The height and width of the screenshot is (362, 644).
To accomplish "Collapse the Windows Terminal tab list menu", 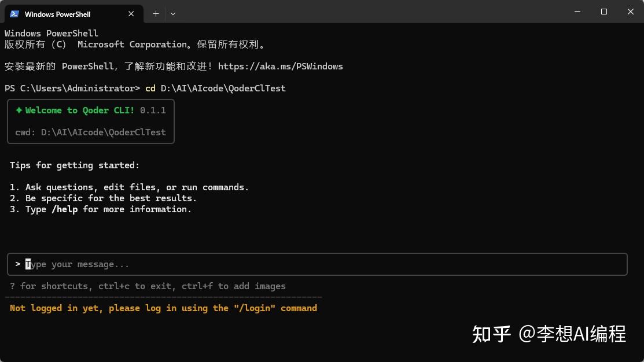I will click(x=172, y=13).
